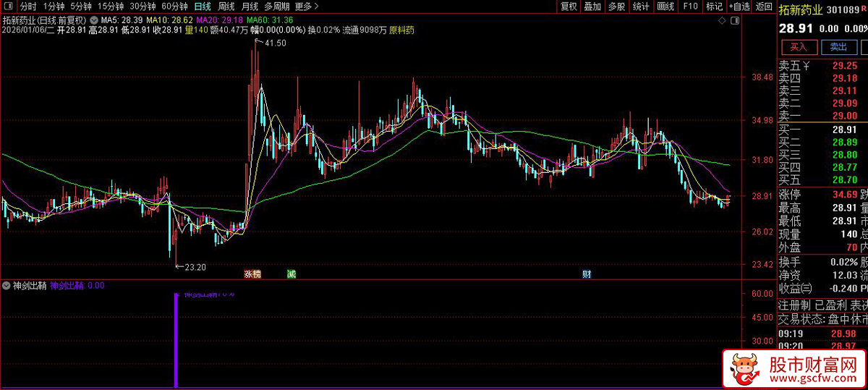Click the MA5: 28.39 indicator label
This screenshot has width=868, height=390.
[121, 20]
